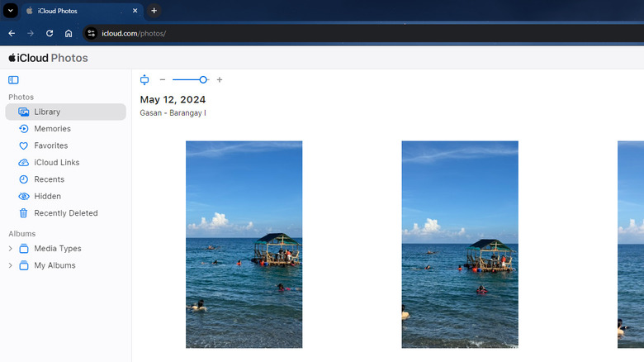
Task: Open iCloud Links
Action: (56, 163)
